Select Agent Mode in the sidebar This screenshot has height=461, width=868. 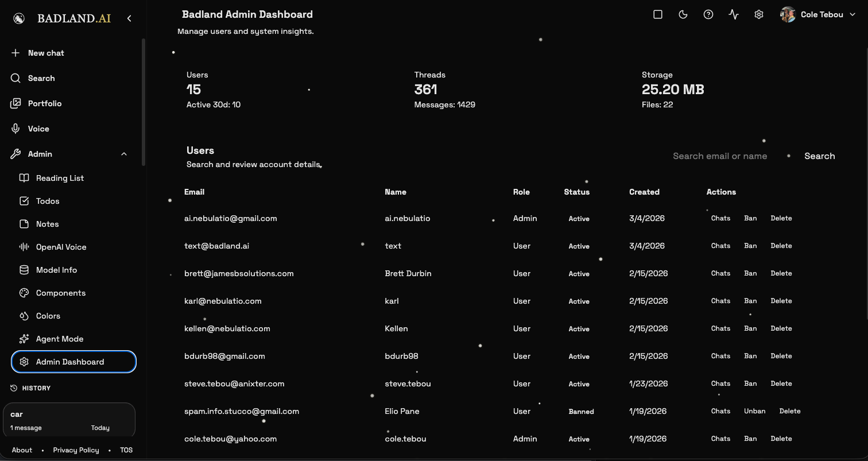click(60, 339)
